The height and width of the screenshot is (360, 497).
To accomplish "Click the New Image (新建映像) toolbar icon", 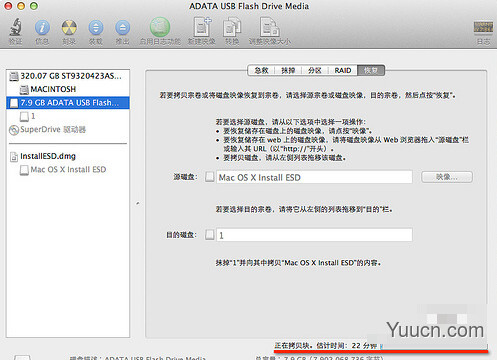I will pyautogui.click(x=202, y=27).
